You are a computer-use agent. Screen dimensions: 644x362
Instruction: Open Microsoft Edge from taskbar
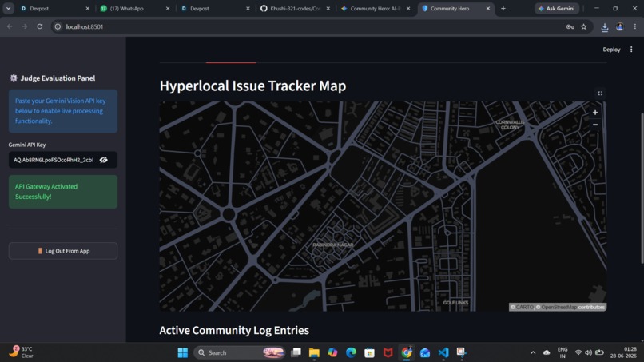point(351,352)
